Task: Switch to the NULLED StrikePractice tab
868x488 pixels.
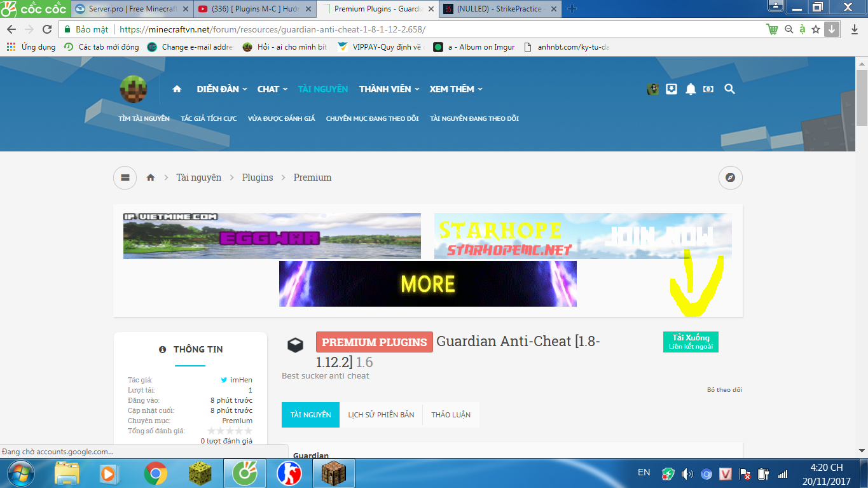Action: [x=500, y=9]
